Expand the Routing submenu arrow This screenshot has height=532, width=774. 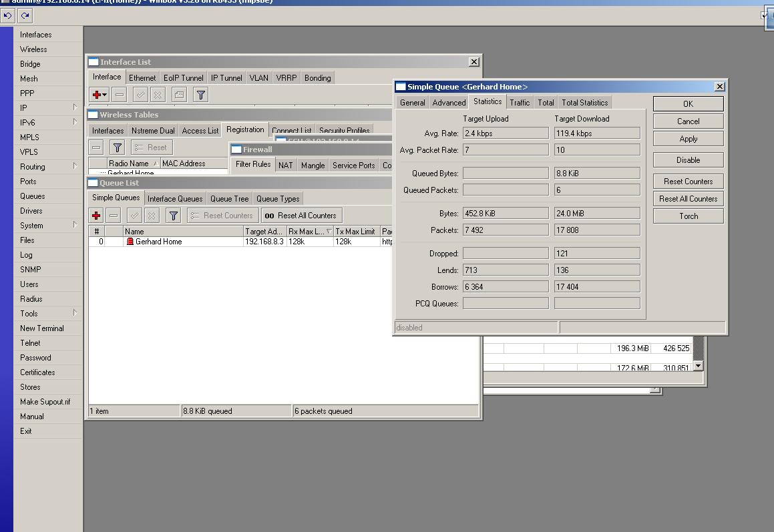point(75,166)
